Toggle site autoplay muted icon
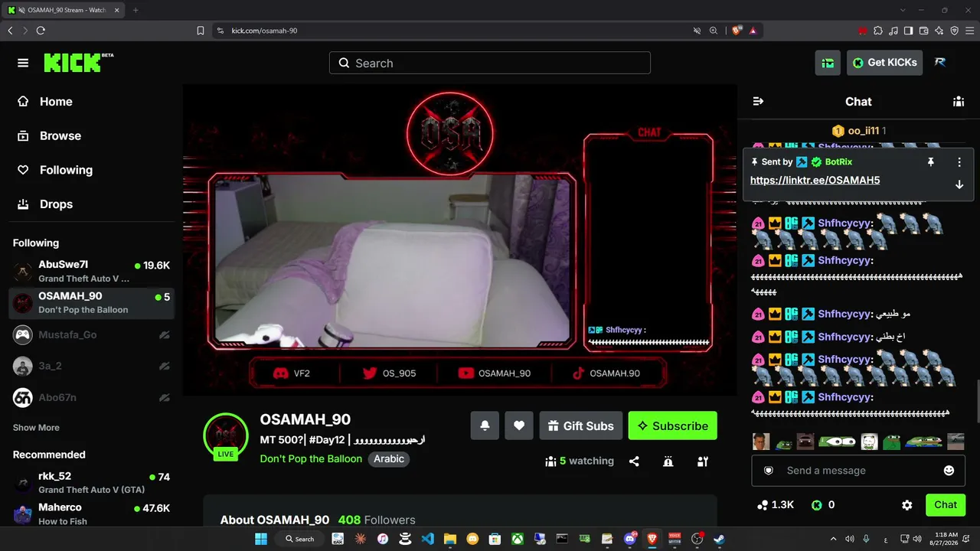Screen dimensions: 980x551 697,31
